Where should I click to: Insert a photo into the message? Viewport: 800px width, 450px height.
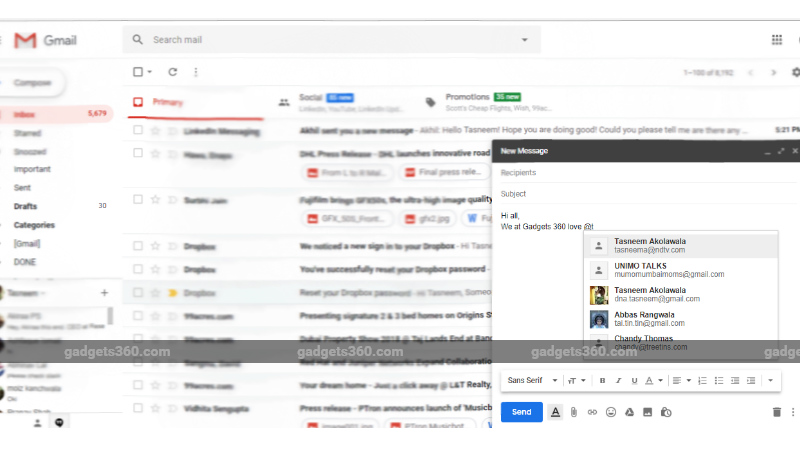tap(647, 412)
